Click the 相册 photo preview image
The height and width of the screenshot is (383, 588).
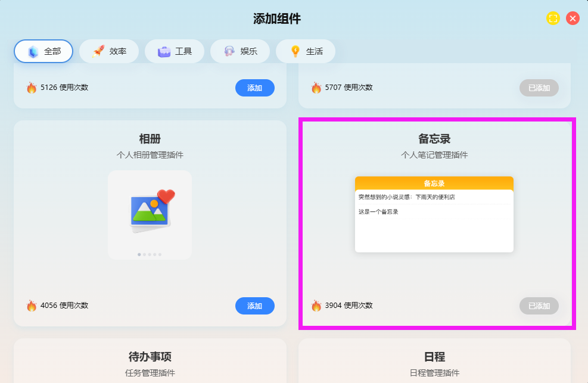pyautogui.click(x=150, y=211)
